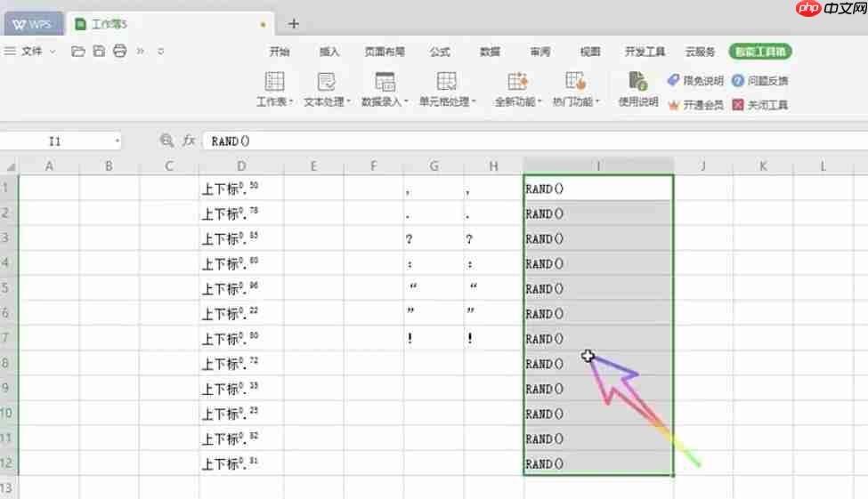The width and height of the screenshot is (868, 499).
Task: Open the 文件 menu
Action: click(x=31, y=52)
